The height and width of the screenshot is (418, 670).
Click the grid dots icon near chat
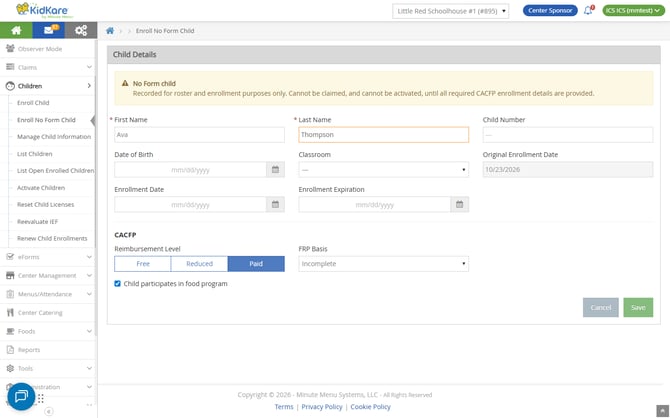point(41,399)
